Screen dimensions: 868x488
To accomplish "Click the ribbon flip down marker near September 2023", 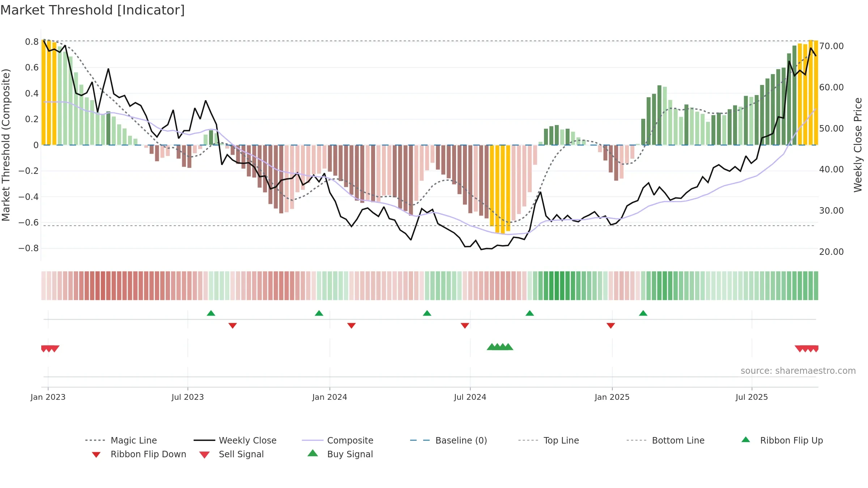I will coord(233,326).
